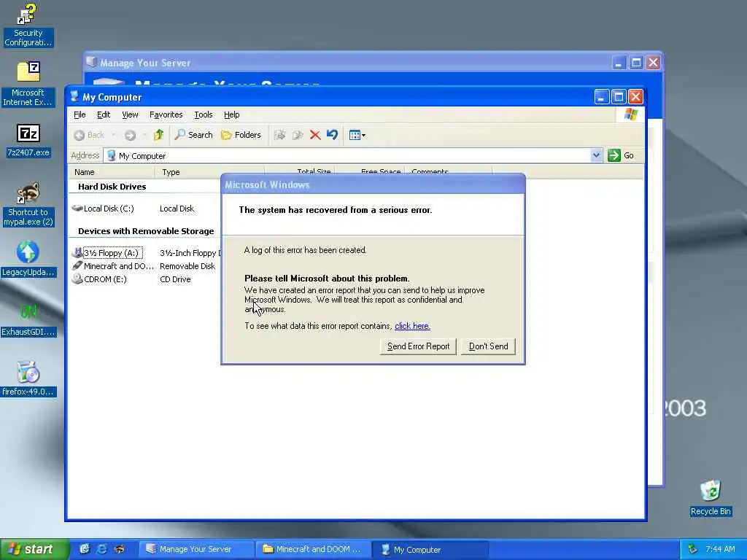
Task: Maximize the My Computer window
Action: 619,97
